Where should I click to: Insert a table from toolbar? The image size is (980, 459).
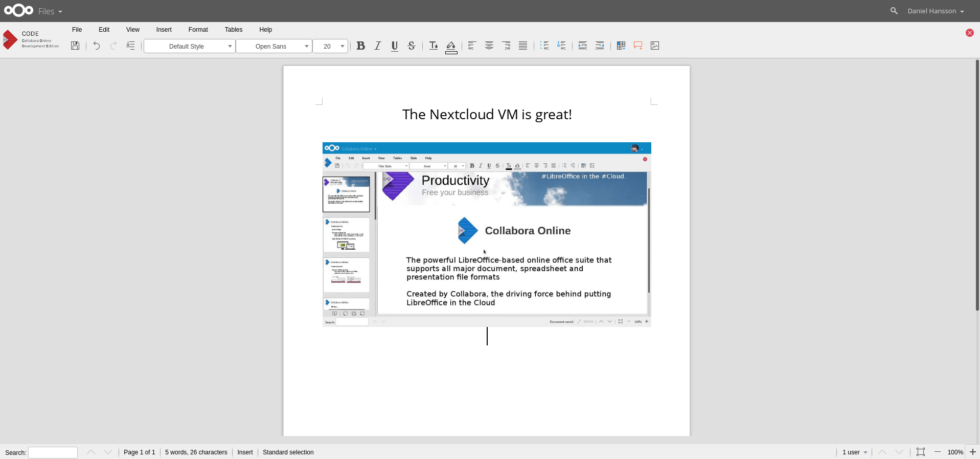click(621, 46)
